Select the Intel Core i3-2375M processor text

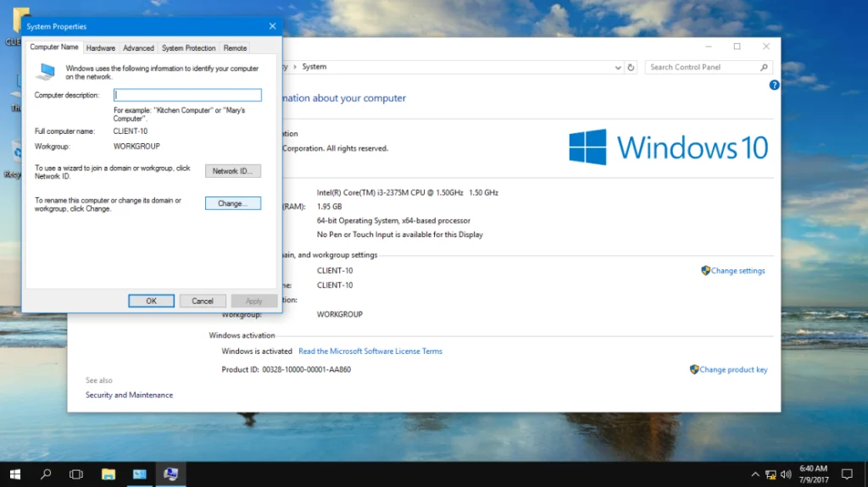(408, 192)
